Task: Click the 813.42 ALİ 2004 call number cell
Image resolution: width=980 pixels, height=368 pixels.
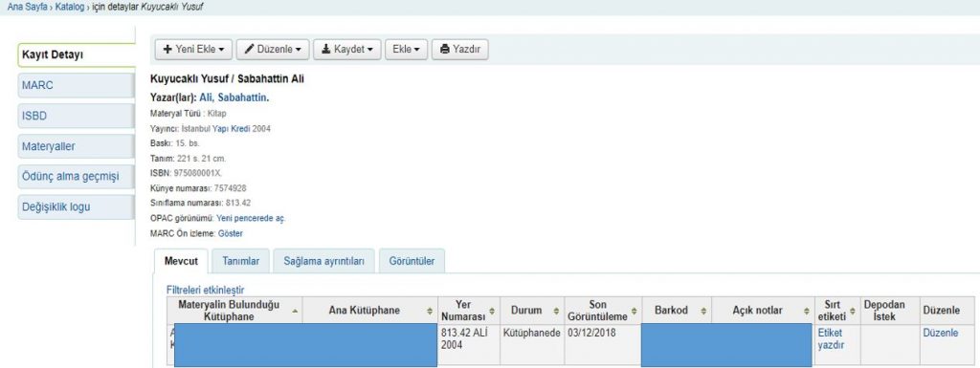Action: tap(469, 344)
